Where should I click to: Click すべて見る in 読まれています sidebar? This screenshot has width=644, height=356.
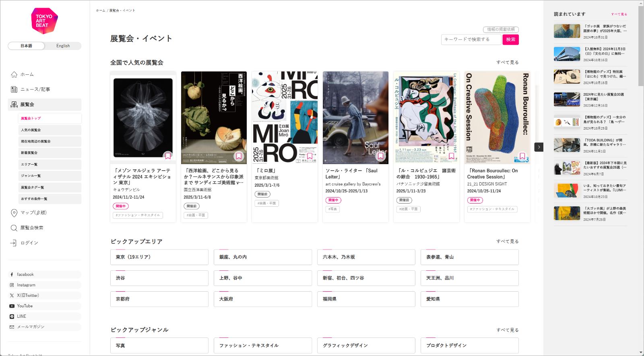619,14
